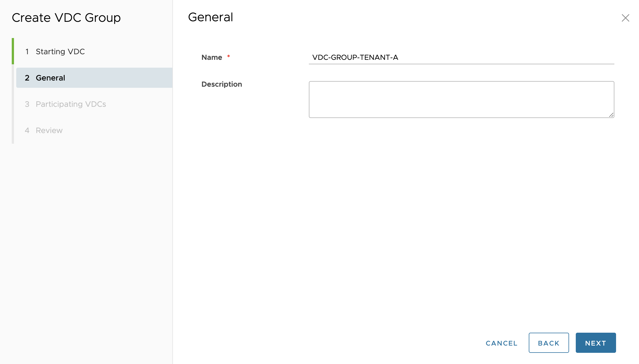
Task: Go to step 1 Starting VDC
Action: [60, 51]
